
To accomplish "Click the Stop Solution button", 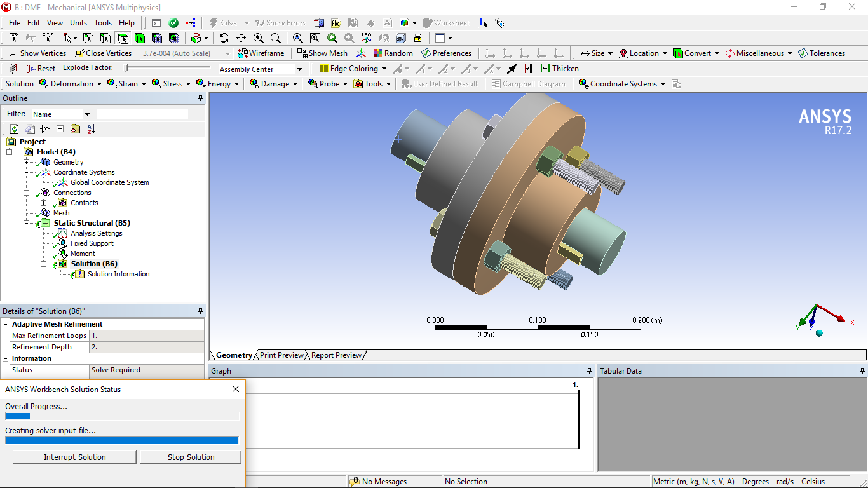I will point(191,457).
